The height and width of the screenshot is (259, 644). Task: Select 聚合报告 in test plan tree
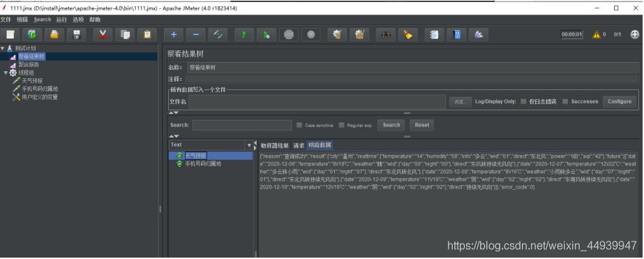pos(29,64)
